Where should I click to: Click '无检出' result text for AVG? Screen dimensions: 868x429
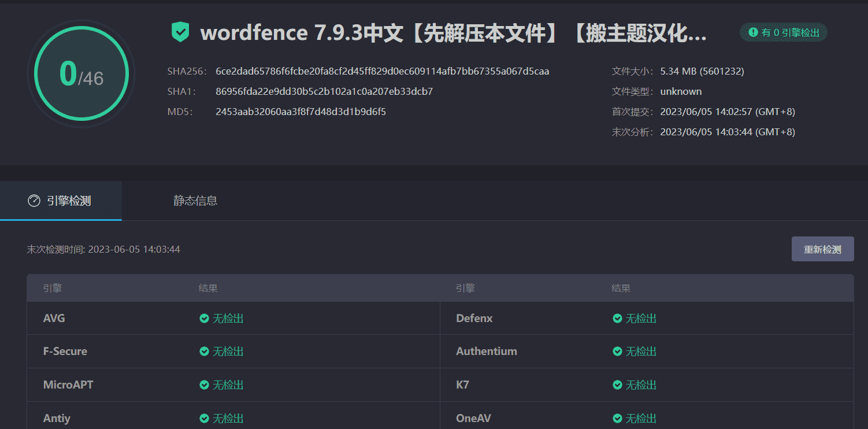(x=228, y=319)
